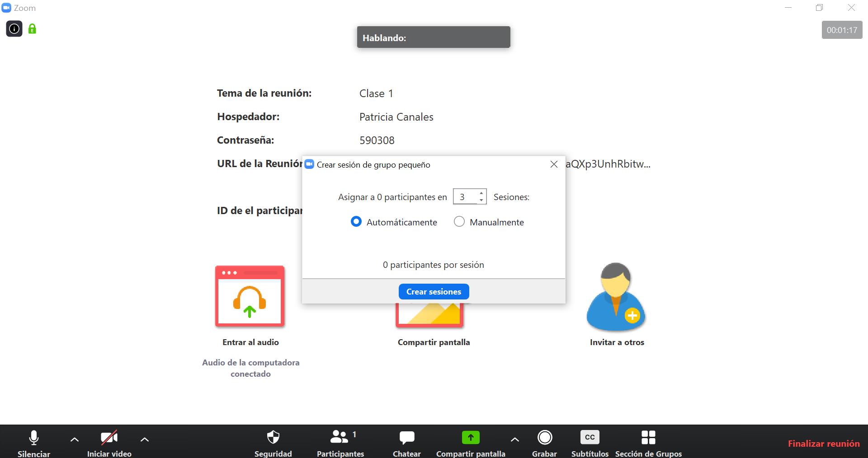Open the meeting information icon
Viewport: 868px width, 458px height.
click(x=14, y=29)
